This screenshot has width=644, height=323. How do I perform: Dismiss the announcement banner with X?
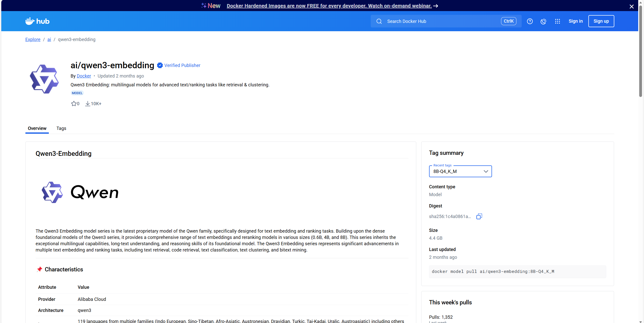(x=631, y=7)
